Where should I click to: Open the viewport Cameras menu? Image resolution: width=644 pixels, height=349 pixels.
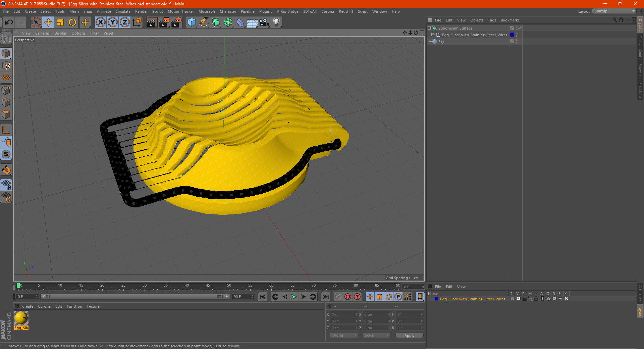pos(42,33)
